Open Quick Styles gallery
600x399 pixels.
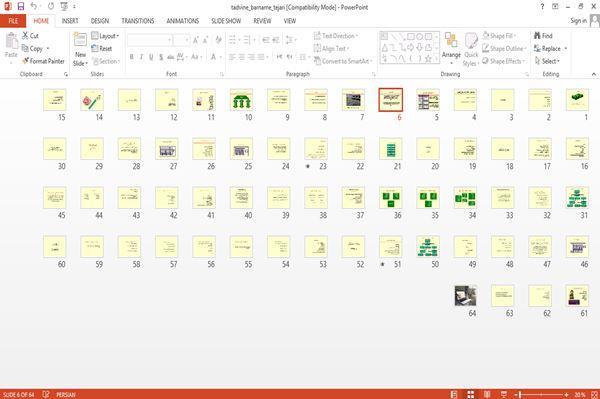pyautogui.click(x=471, y=50)
